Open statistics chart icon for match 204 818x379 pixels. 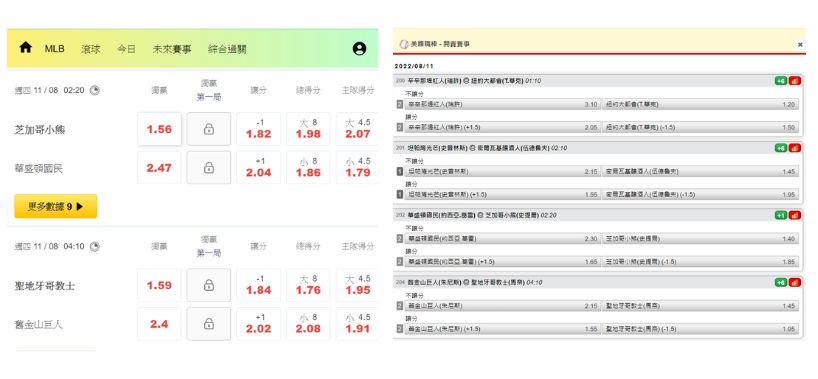coord(795,282)
